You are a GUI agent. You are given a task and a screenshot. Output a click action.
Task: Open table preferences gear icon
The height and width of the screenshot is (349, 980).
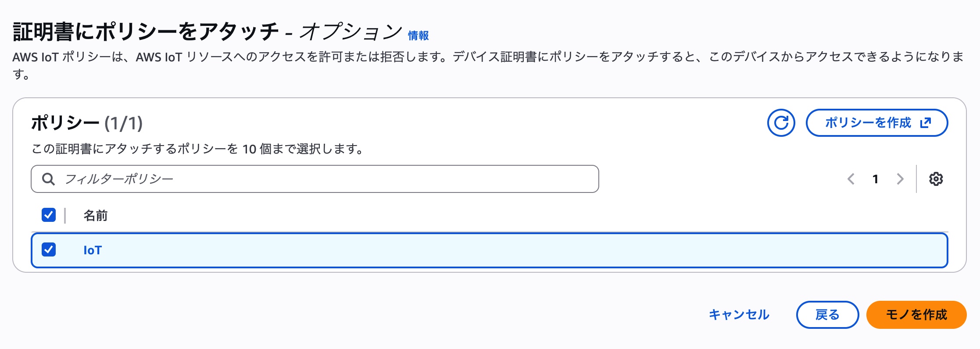click(936, 179)
